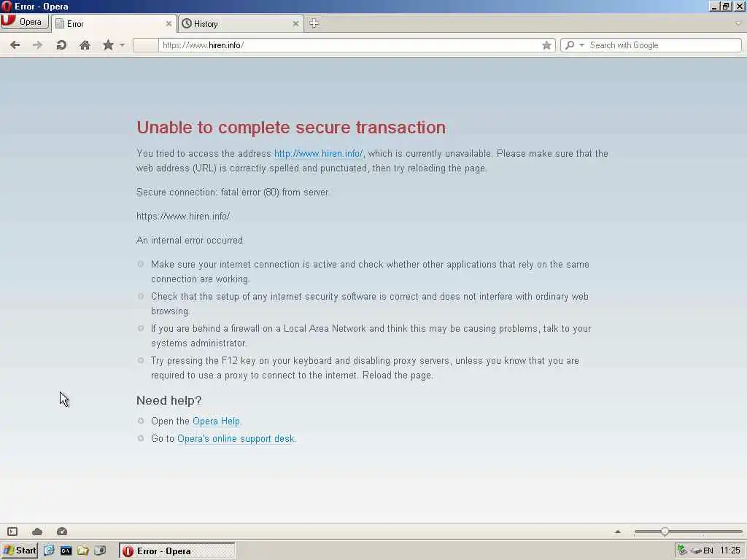
Task: Toggle the panels button in status bar
Action: click(12, 532)
